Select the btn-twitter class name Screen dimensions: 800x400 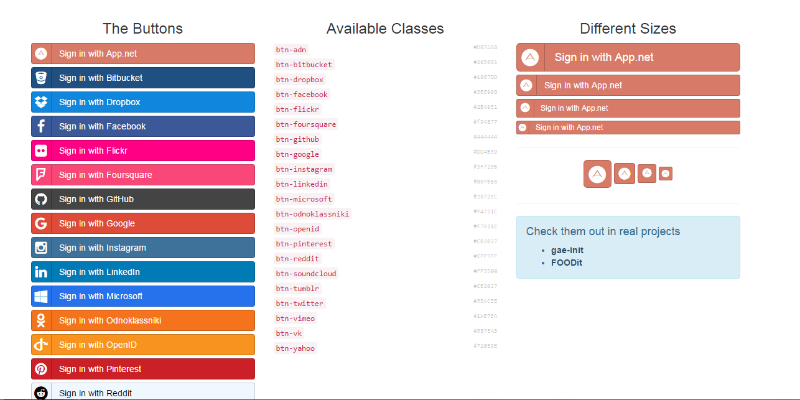pos(299,303)
